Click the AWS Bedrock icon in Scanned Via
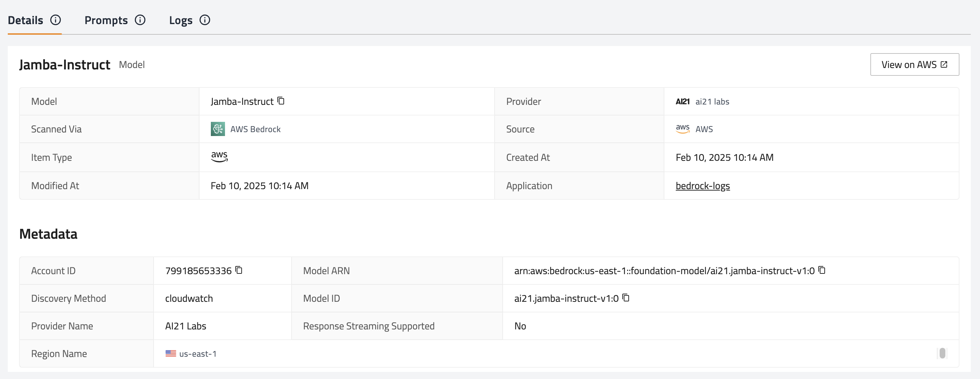This screenshot has height=379, width=980. [218, 129]
